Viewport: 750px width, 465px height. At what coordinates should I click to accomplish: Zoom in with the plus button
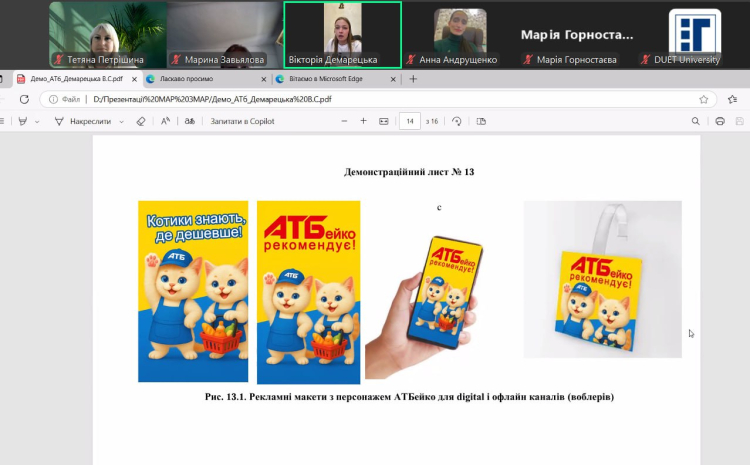pos(364,121)
